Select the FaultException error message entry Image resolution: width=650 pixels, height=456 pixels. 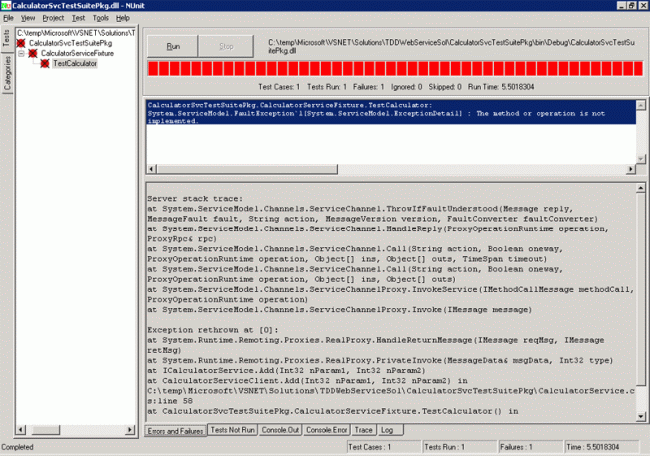391,113
